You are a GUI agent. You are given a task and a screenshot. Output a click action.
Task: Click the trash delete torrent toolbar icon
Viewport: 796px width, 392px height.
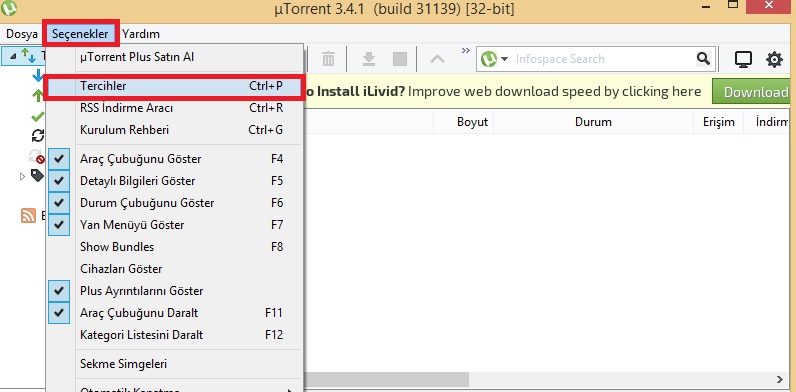[x=328, y=59]
